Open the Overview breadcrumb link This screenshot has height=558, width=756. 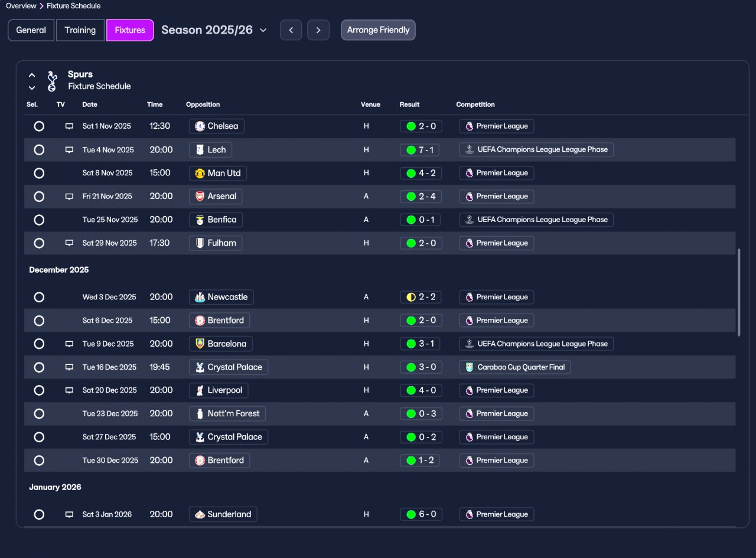(x=21, y=6)
